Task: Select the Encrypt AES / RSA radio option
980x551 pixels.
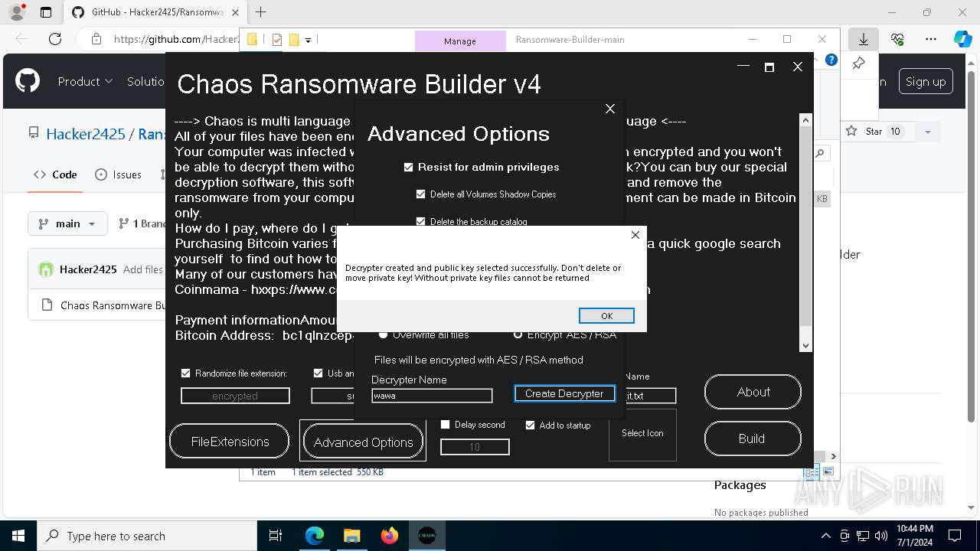Action: click(x=518, y=335)
